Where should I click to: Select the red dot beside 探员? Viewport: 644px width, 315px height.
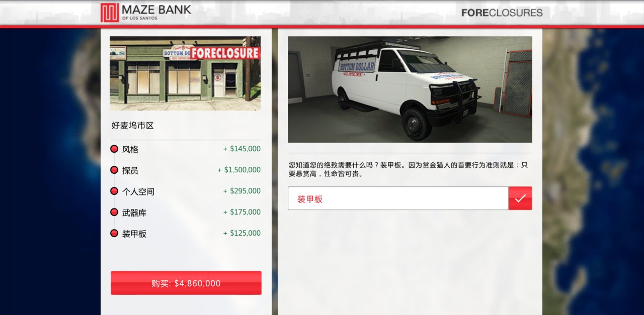coord(114,170)
